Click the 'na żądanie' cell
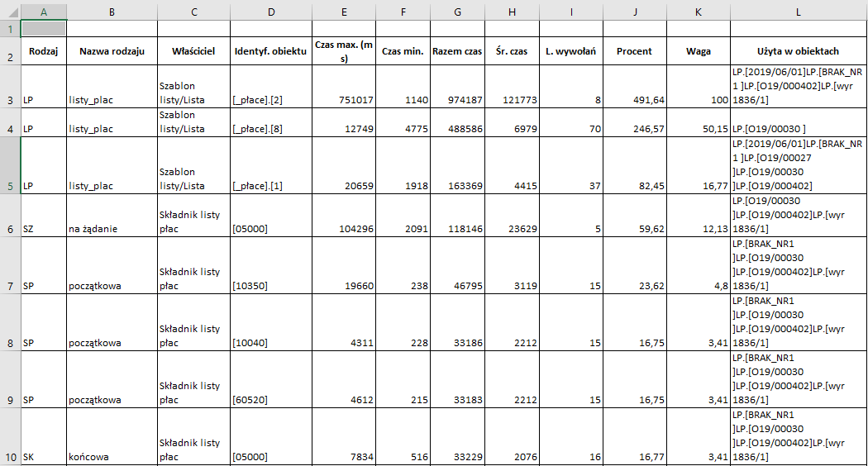Screen dimensions: 868x466 coord(112,216)
